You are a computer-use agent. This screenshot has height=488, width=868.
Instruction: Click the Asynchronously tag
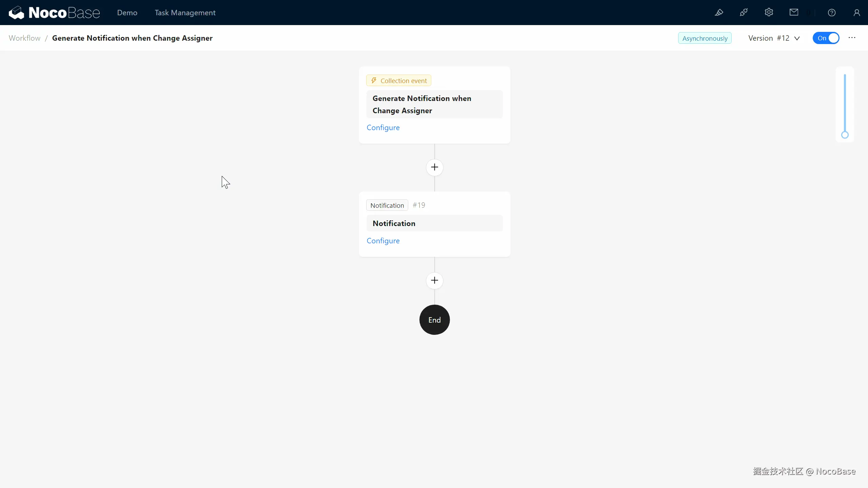point(705,38)
